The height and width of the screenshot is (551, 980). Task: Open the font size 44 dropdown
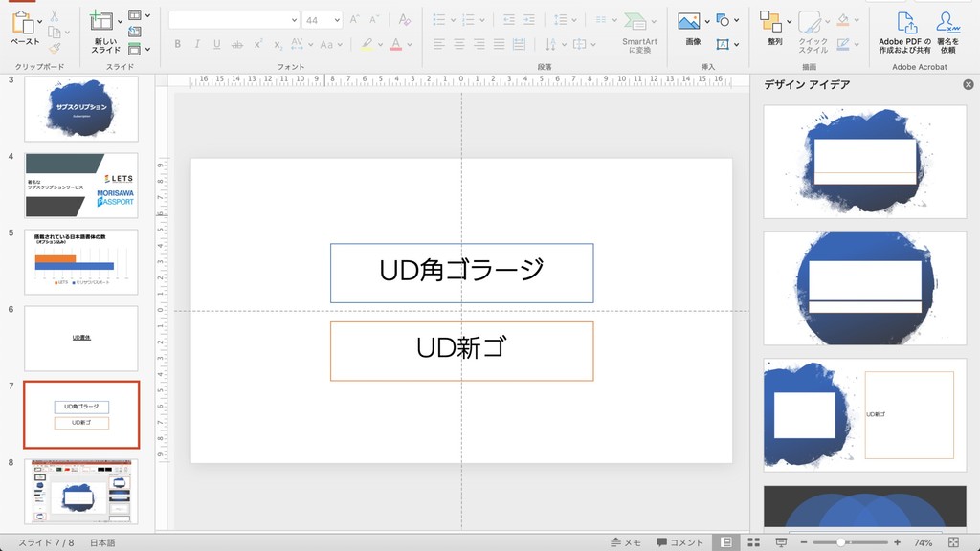(x=336, y=20)
